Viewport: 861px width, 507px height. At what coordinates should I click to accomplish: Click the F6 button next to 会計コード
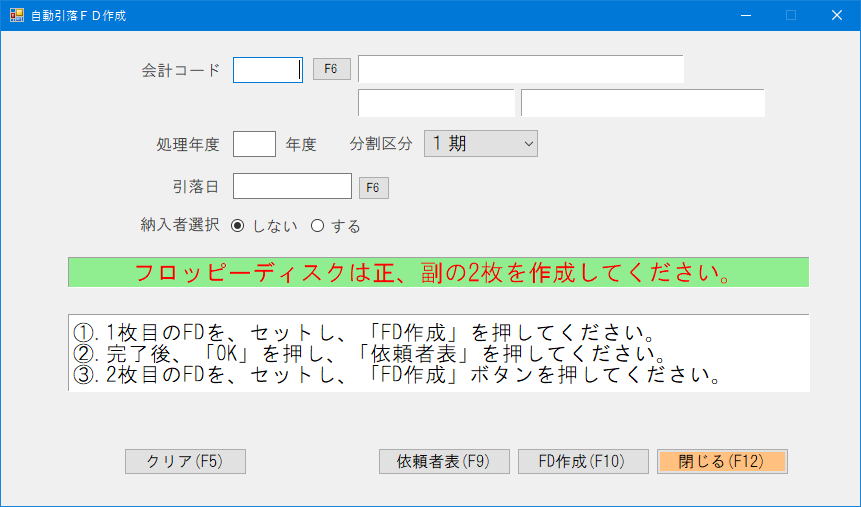[332, 69]
